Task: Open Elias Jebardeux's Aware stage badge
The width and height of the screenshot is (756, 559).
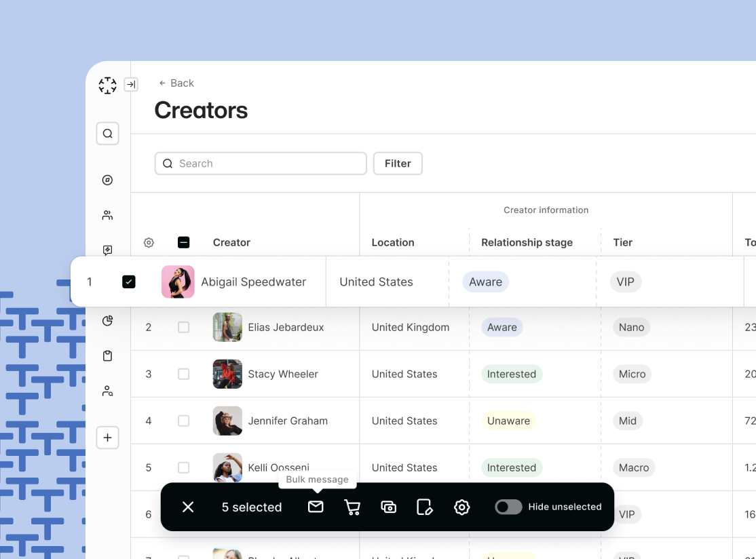Action: pos(502,327)
